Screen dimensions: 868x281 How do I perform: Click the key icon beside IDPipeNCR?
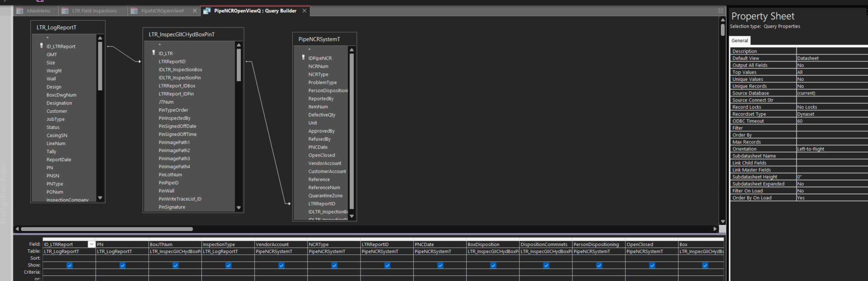(303, 58)
